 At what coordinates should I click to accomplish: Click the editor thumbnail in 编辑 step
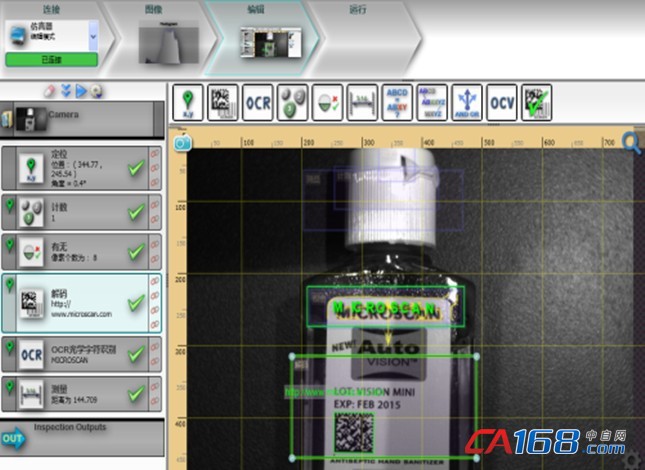click(271, 42)
